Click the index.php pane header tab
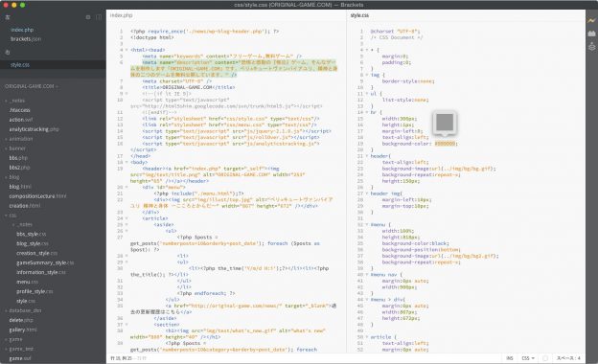 pos(122,15)
